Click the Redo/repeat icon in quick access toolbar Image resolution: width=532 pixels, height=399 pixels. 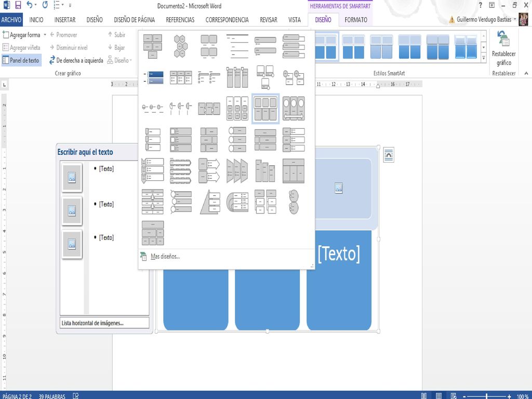(x=45, y=5)
